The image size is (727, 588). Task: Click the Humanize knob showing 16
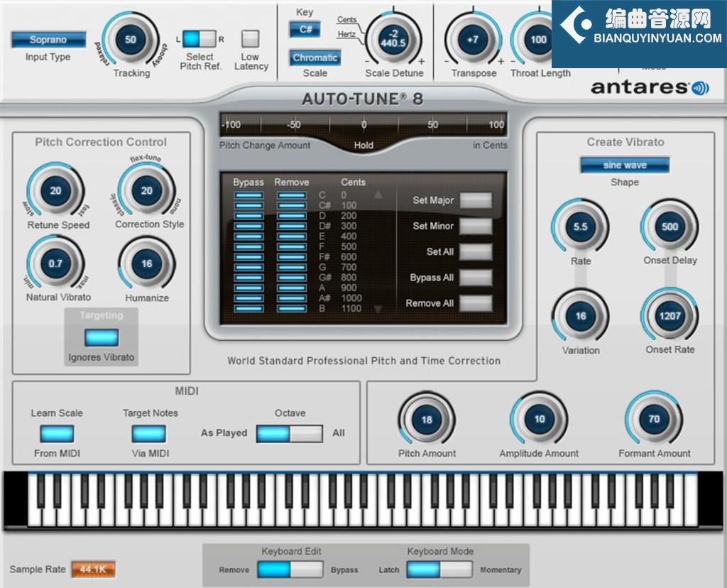pyautogui.click(x=146, y=263)
